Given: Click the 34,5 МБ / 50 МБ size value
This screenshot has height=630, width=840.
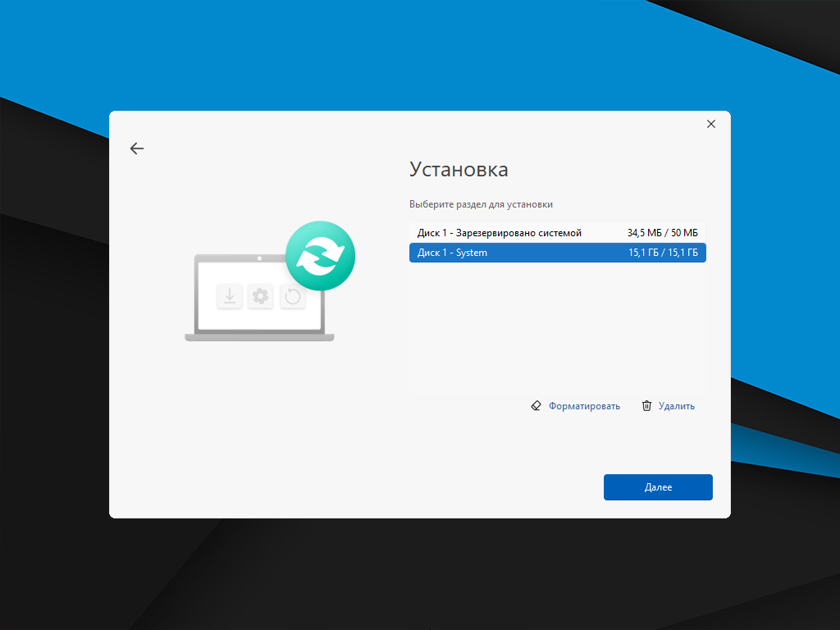Looking at the screenshot, I should (662, 233).
